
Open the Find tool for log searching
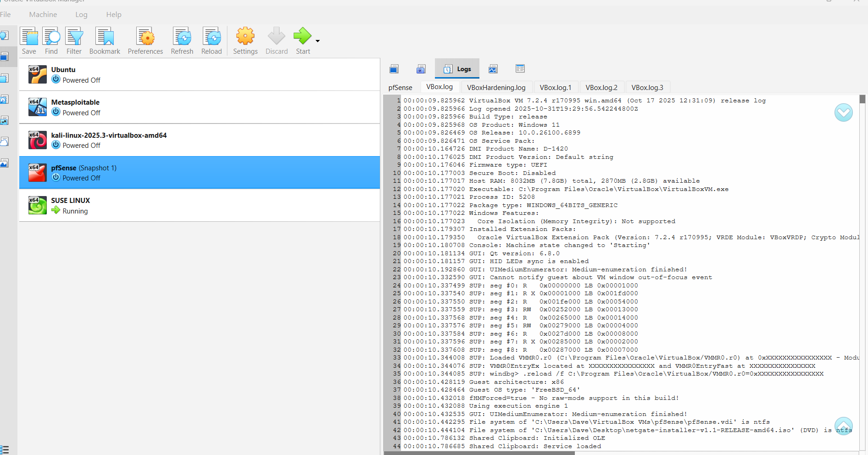click(x=51, y=40)
